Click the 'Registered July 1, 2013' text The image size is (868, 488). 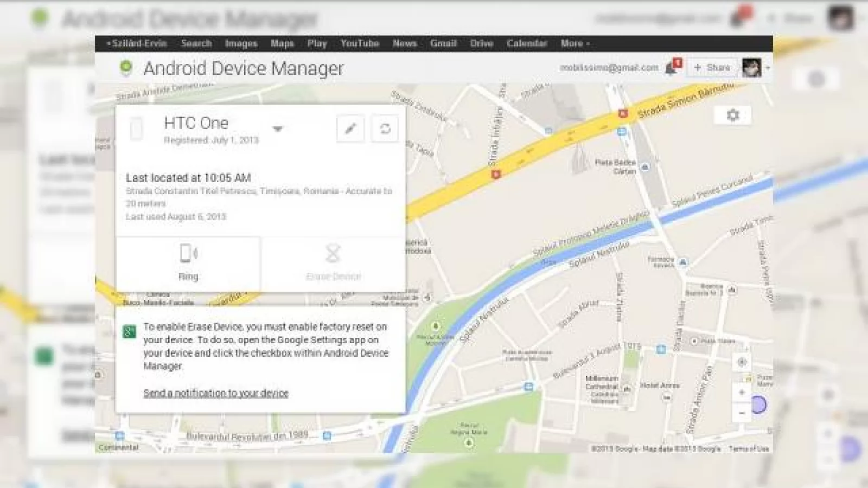[212, 140]
